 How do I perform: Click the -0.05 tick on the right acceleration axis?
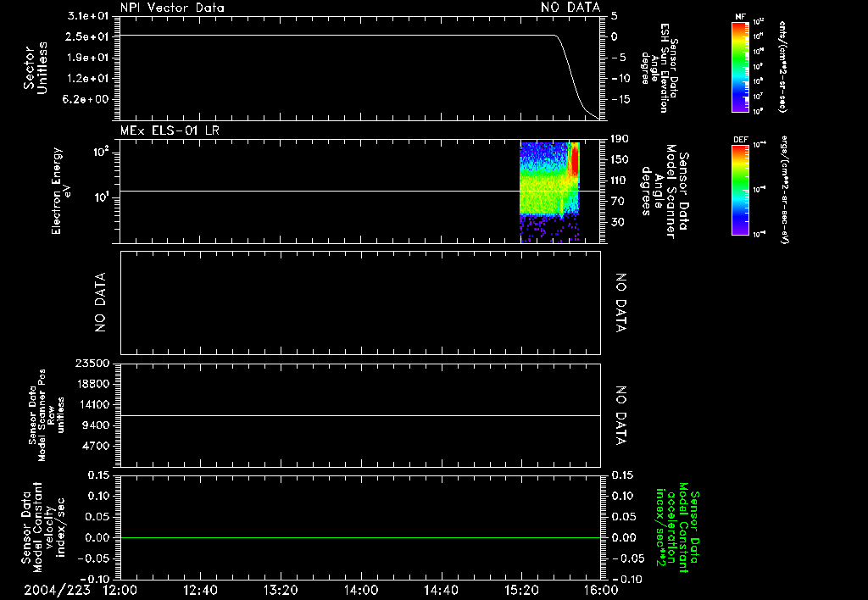[x=628, y=558]
